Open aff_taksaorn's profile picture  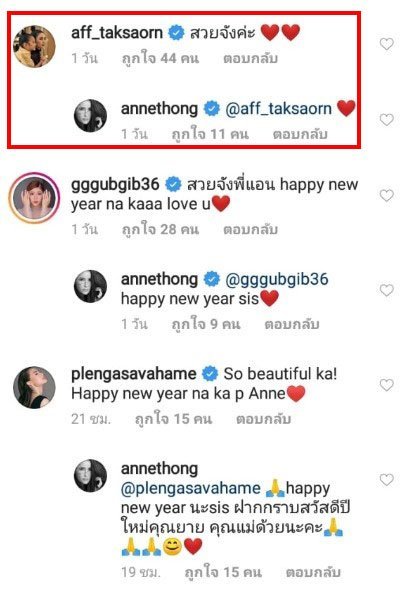34,47
